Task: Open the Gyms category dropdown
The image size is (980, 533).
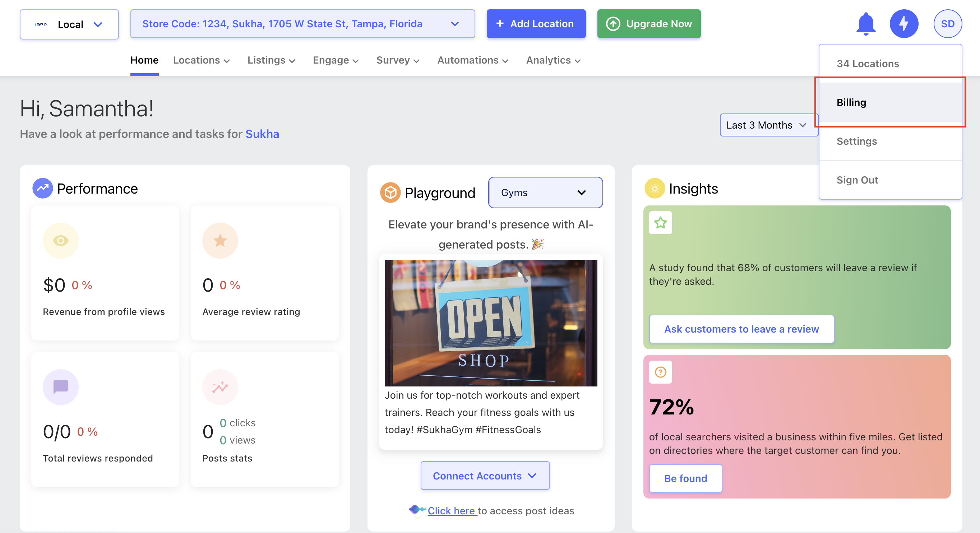Action: click(x=545, y=193)
